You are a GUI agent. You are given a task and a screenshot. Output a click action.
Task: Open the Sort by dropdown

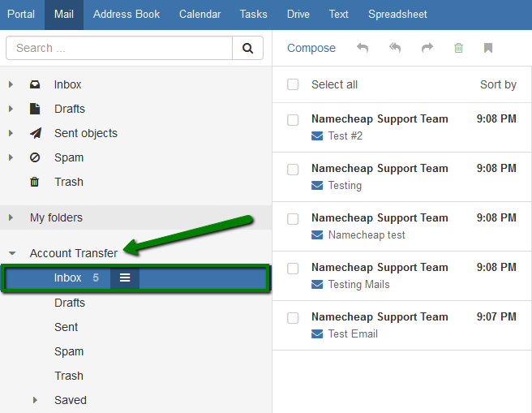tap(498, 84)
